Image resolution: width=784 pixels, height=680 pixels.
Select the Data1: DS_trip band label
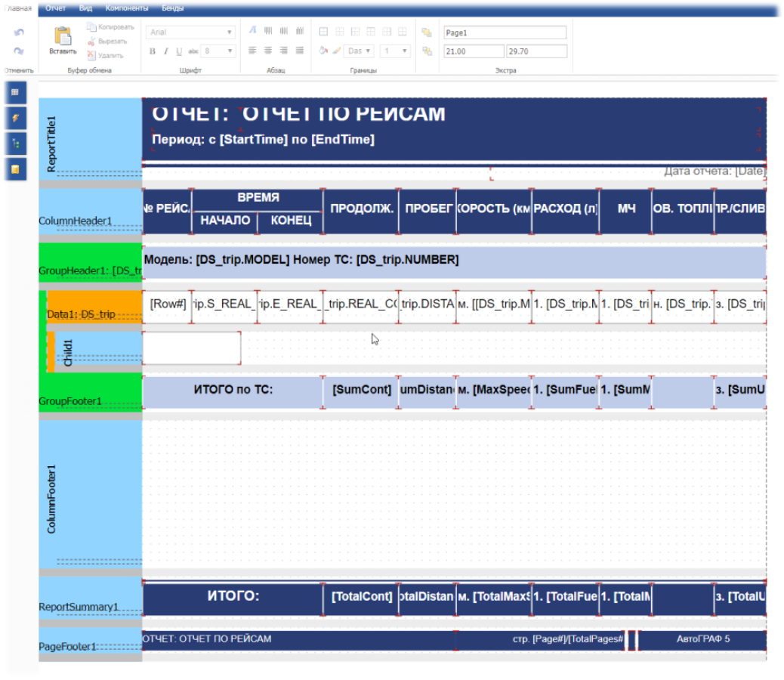(81, 314)
